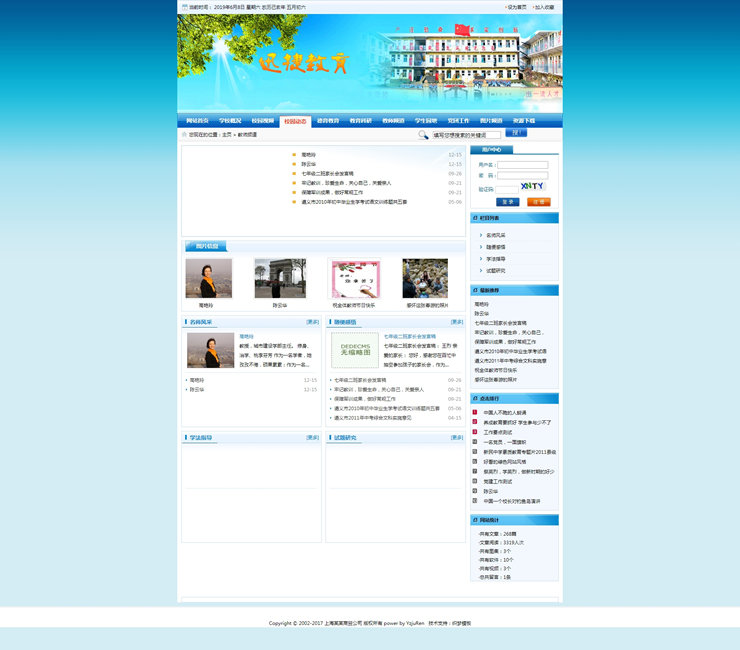The image size is (740, 650).
Task: Open the teacher's day greeting card thumbnail
Action: [x=355, y=278]
